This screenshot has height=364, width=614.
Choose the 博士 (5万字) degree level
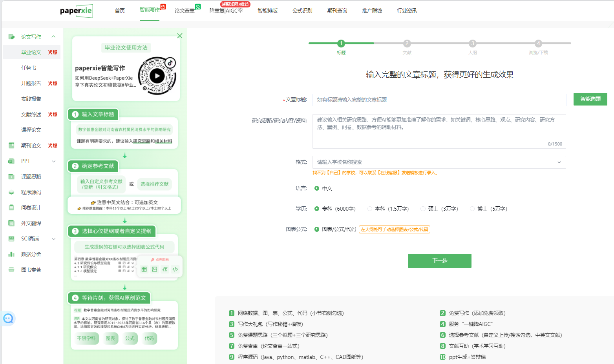(472, 209)
